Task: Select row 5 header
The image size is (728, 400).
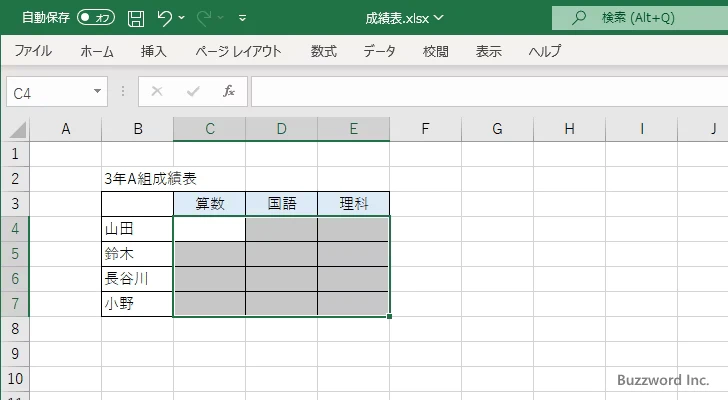Action: click(15, 254)
